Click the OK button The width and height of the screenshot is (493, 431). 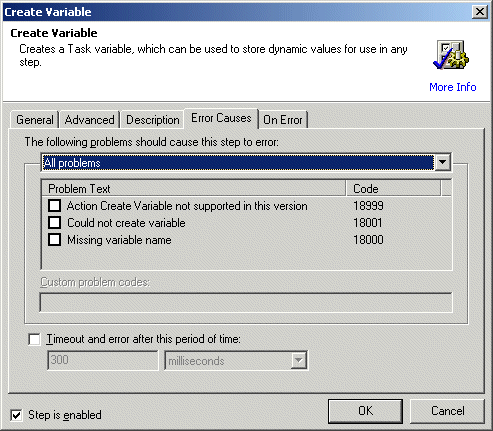click(365, 411)
